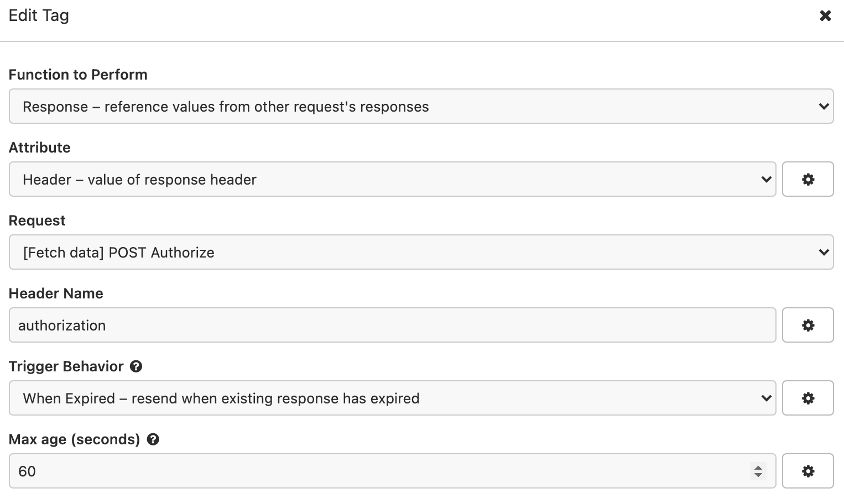Click gear icon next to Attribute dropdown

click(807, 179)
